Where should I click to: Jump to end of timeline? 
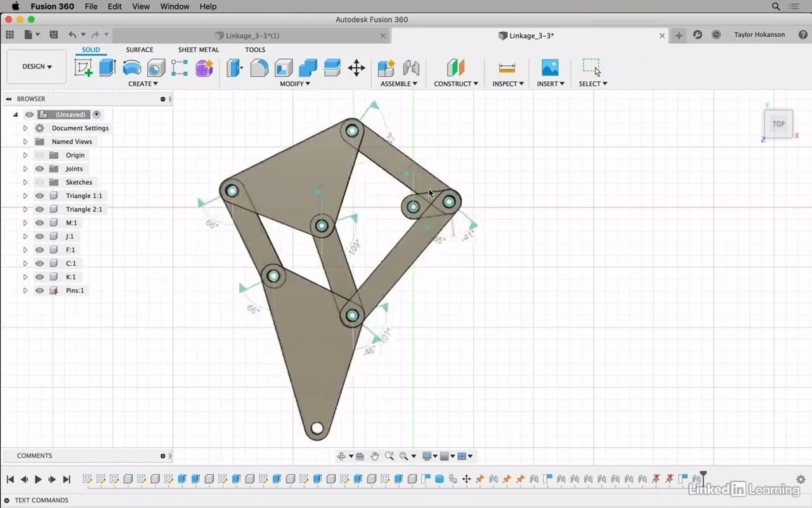67,479
